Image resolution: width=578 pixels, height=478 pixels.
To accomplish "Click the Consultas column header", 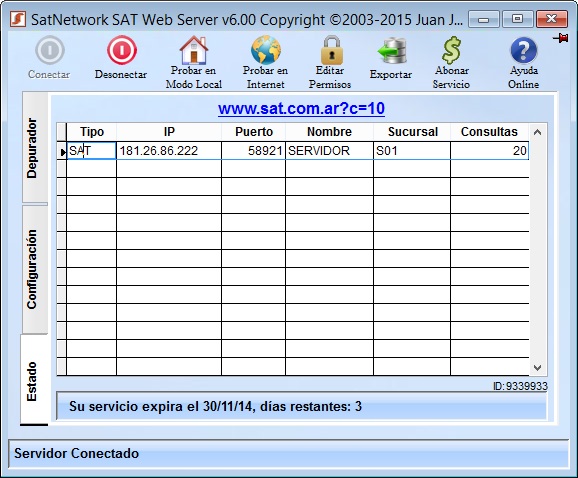I will tap(489, 132).
